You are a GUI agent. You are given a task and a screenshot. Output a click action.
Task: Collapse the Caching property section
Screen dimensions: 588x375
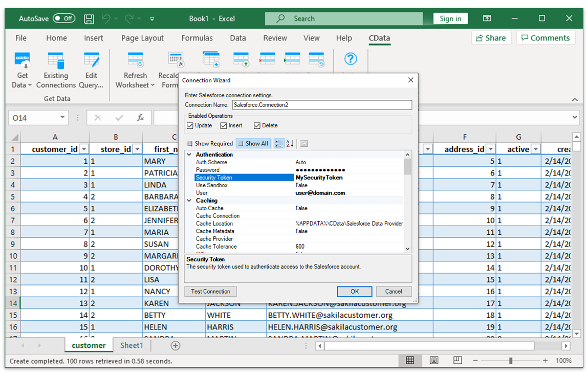coord(189,201)
